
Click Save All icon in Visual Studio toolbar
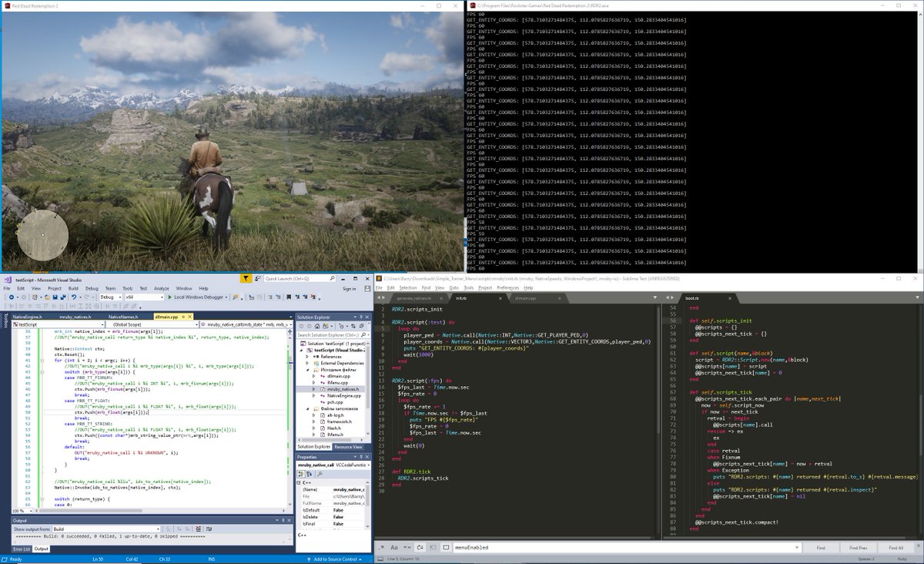pos(63,297)
